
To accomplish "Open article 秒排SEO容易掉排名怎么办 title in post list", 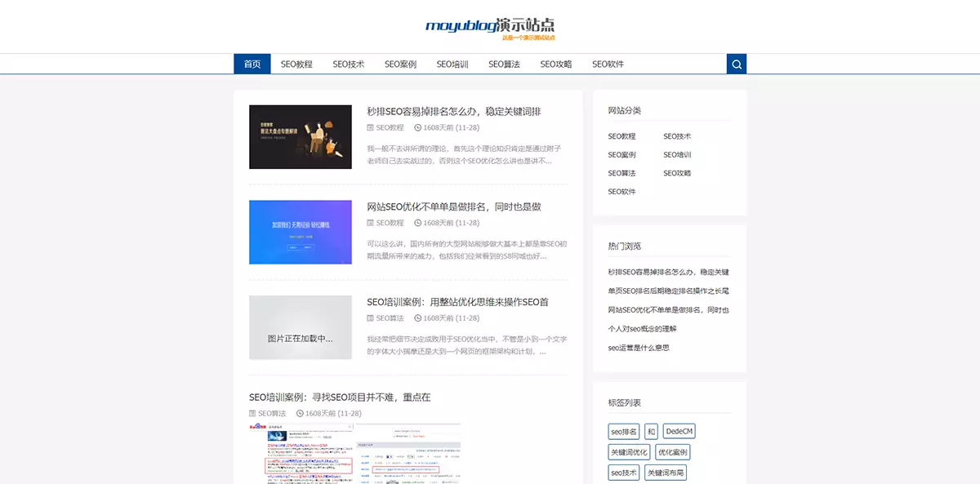I will [454, 112].
